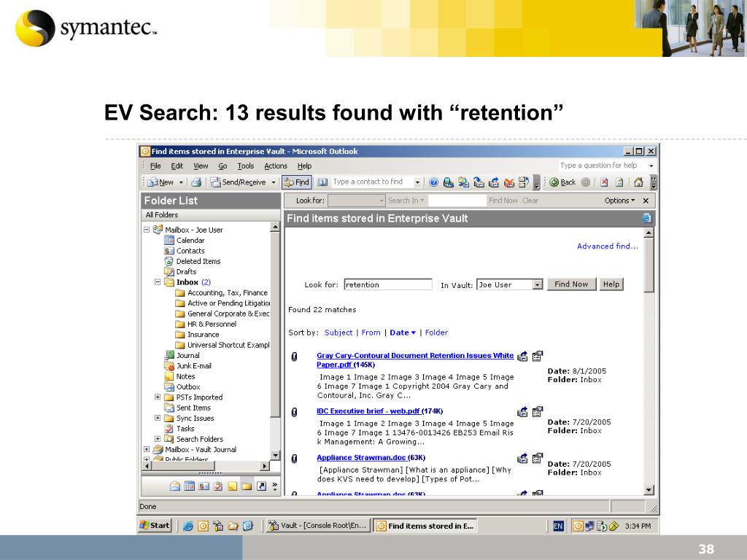Viewport: 747px width, 560px height.
Task: Sort results by Folder
Action: [x=436, y=332]
